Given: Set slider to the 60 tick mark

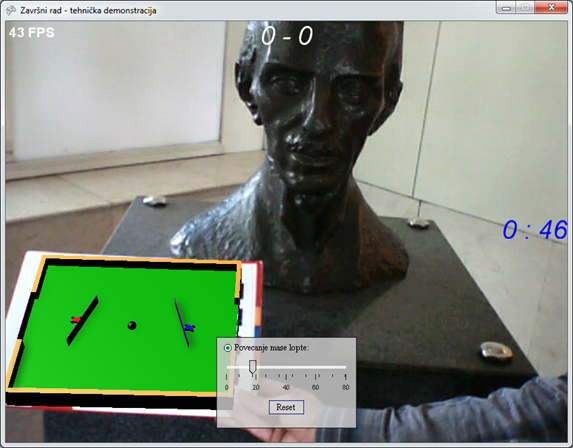Looking at the screenshot, I should click(315, 376).
